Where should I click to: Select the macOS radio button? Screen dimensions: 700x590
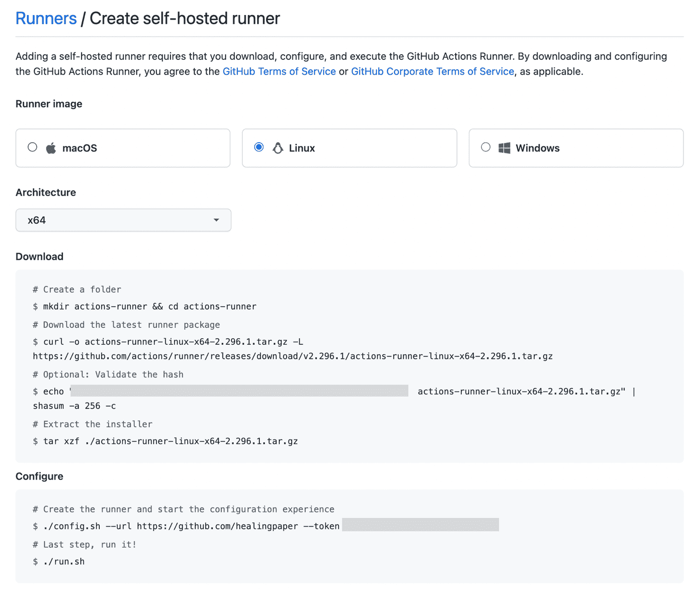32,147
